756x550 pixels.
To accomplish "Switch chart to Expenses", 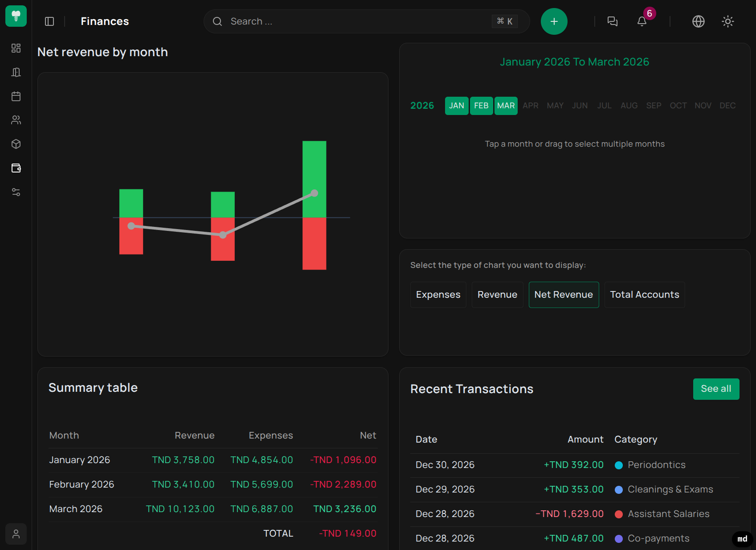I will 438,295.
